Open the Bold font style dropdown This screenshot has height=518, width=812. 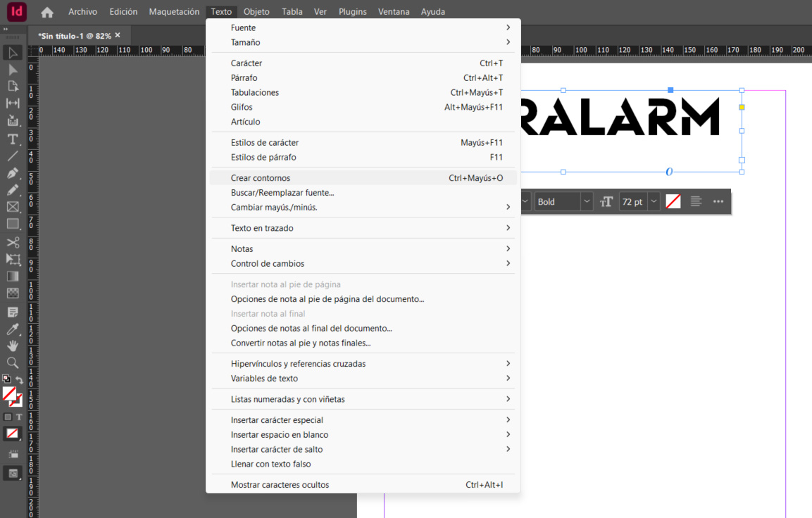coord(586,202)
